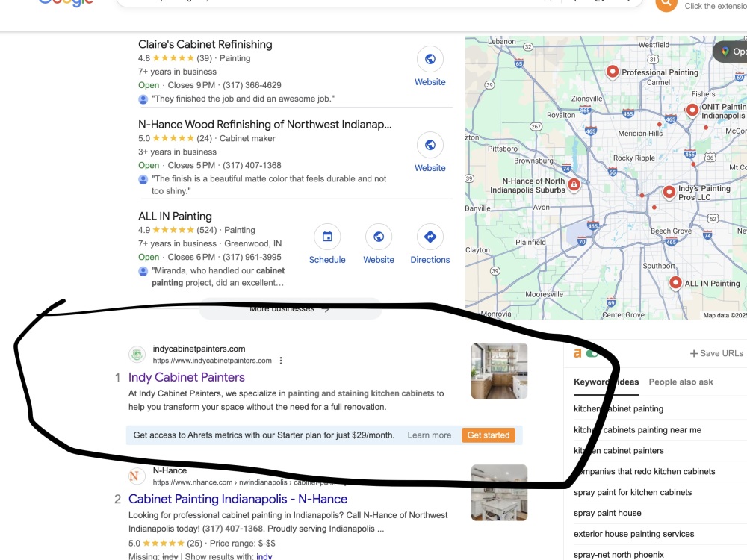Click the Website label under Claire's globe icon
747x560 pixels.
[x=430, y=82]
